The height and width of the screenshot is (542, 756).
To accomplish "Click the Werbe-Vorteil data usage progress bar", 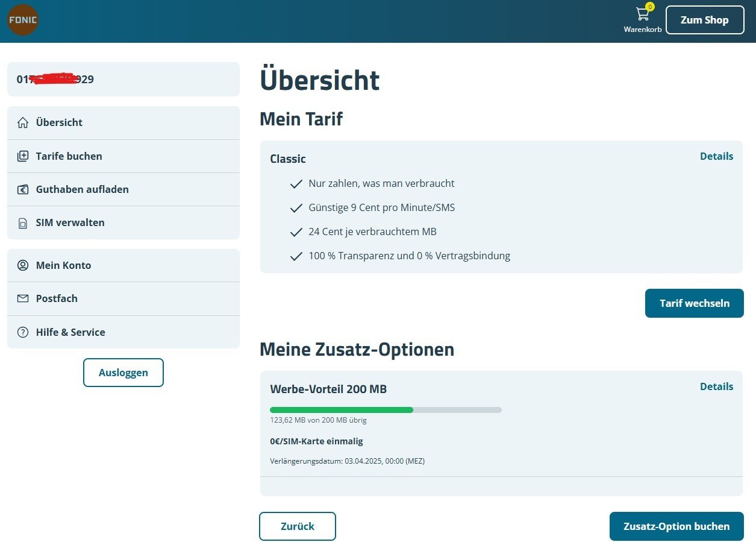I will [x=386, y=410].
